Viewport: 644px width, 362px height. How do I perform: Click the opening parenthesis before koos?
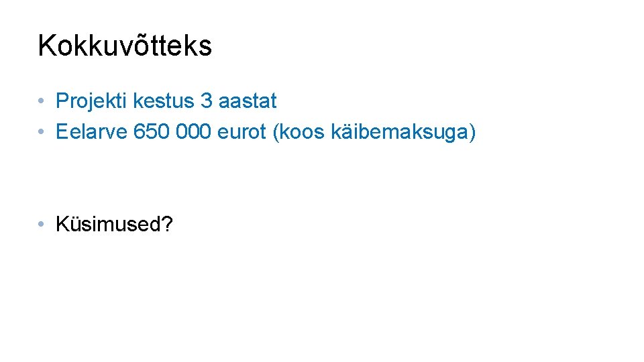click(x=276, y=133)
